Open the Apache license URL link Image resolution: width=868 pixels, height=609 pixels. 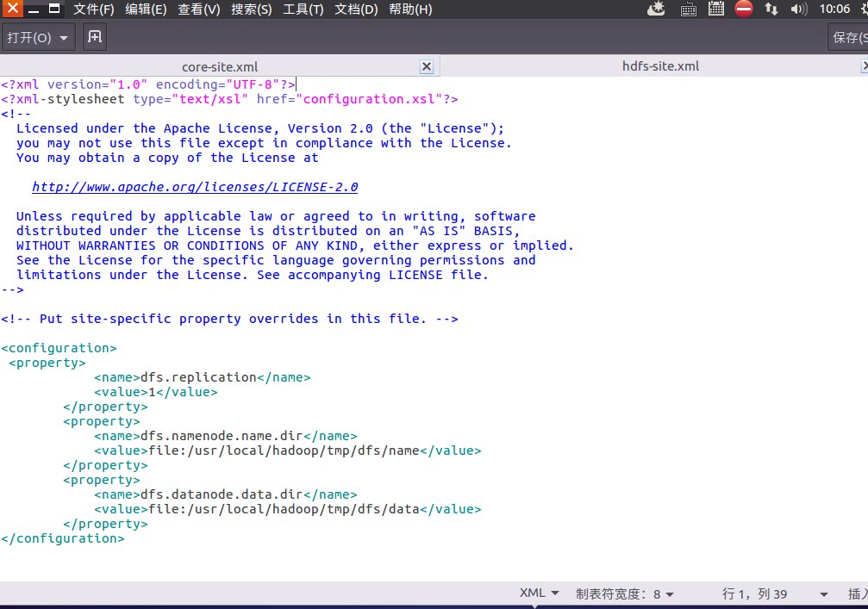click(x=195, y=187)
